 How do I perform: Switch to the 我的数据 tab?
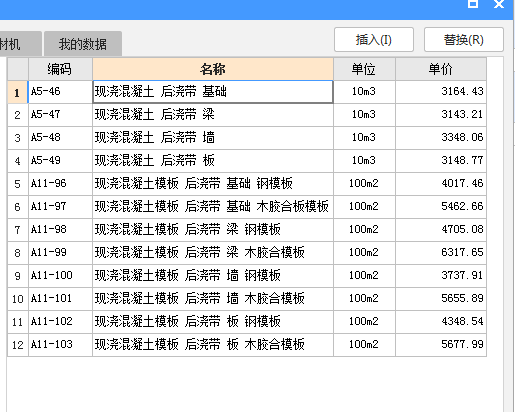83,44
